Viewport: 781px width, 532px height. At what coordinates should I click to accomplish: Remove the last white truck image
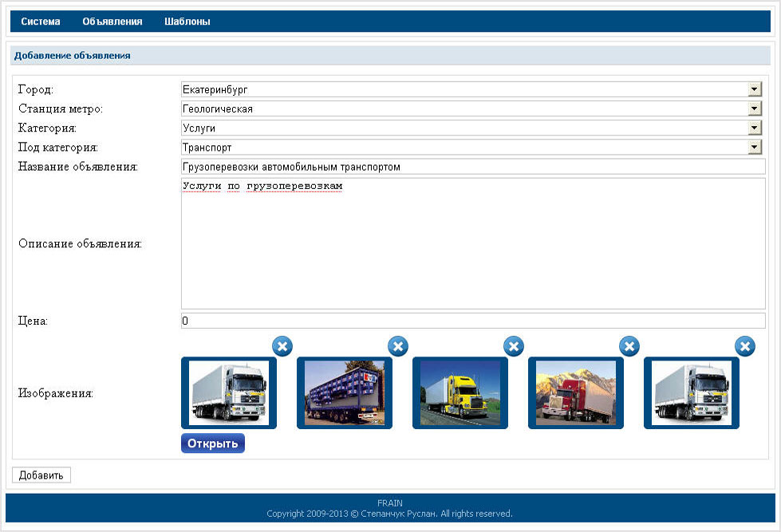(745, 346)
